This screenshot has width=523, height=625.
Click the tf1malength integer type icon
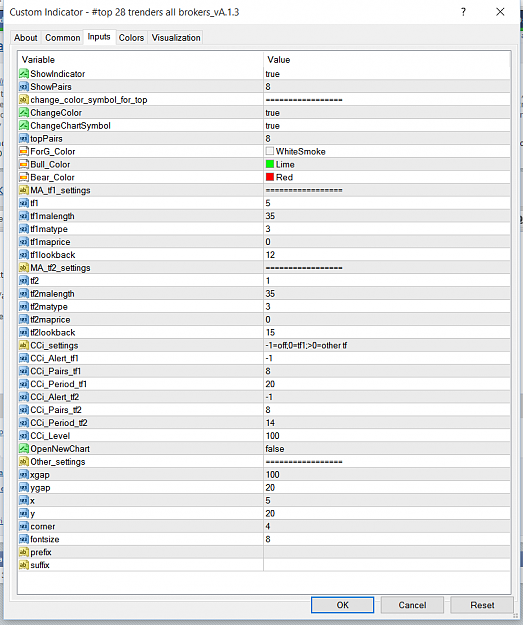(x=24, y=216)
